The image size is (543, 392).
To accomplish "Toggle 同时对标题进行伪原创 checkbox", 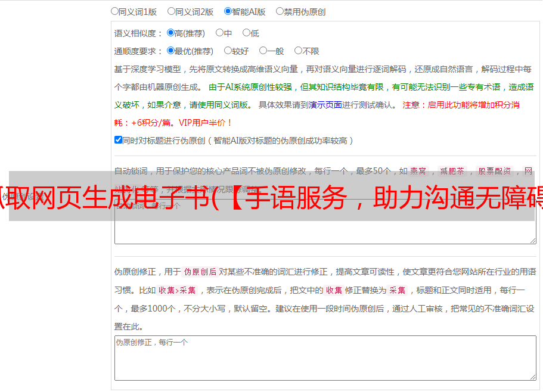I will pos(118,140).
